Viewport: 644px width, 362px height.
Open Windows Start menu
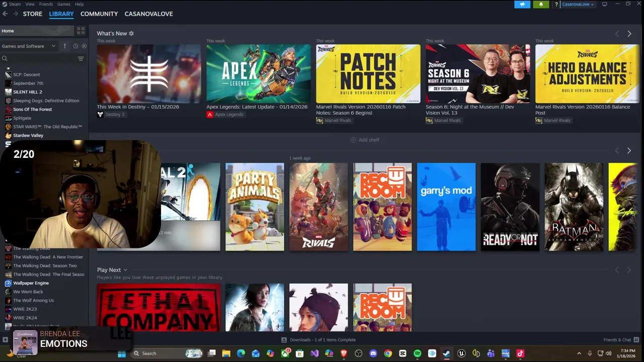tap(122, 353)
